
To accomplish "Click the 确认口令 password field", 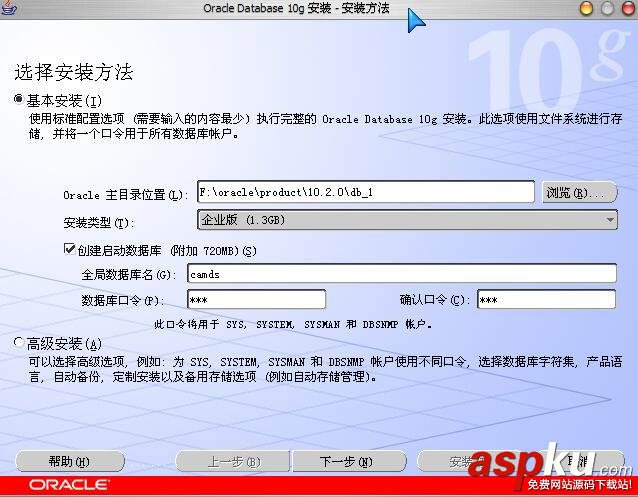I will tap(546, 300).
